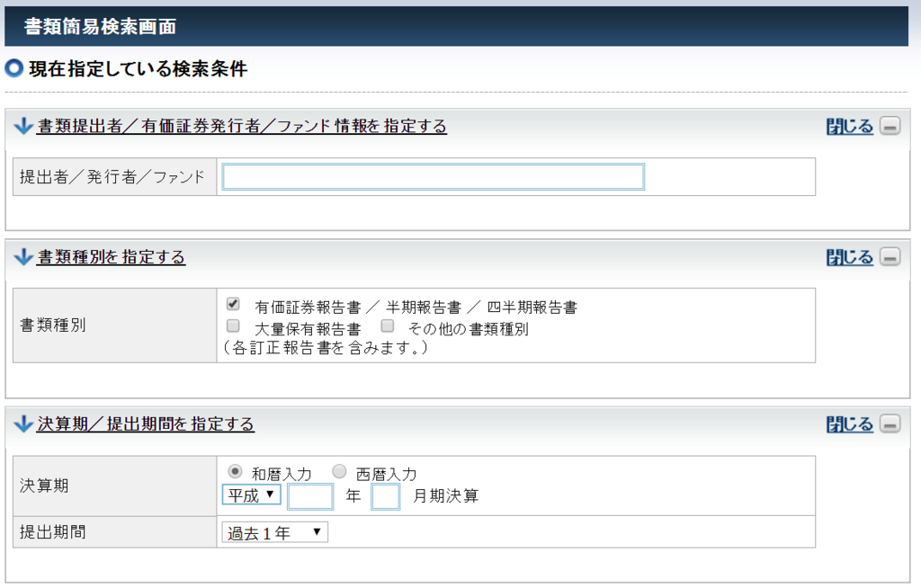Click the minus icon in the 決算期/提出期間 section
921x588 pixels.
pyautogui.click(x=890, y=424)
